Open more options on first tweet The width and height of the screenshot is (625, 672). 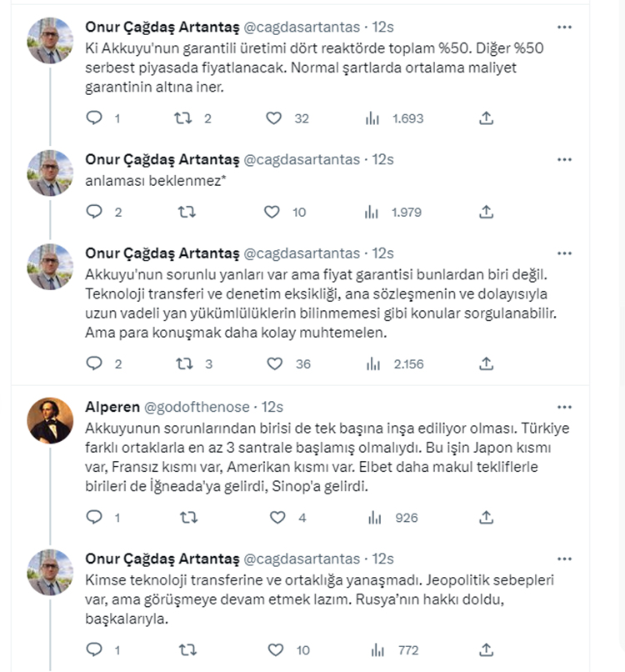pyautogui.click(x=564, y=27)
